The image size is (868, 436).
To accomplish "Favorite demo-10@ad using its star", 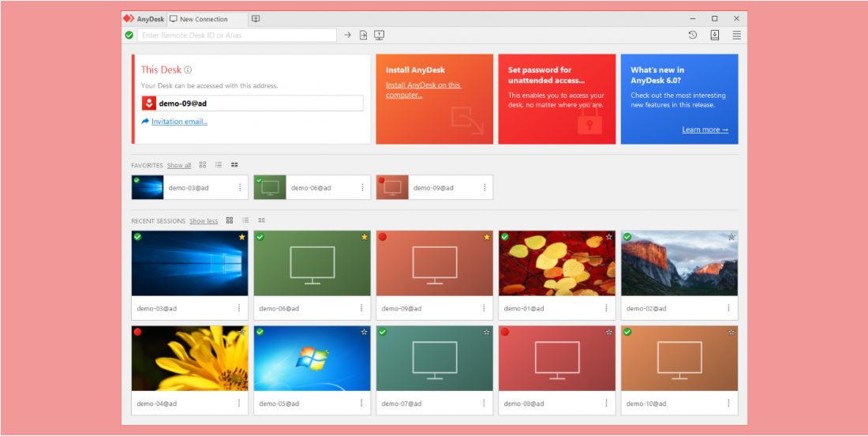I will pos(731,332).
